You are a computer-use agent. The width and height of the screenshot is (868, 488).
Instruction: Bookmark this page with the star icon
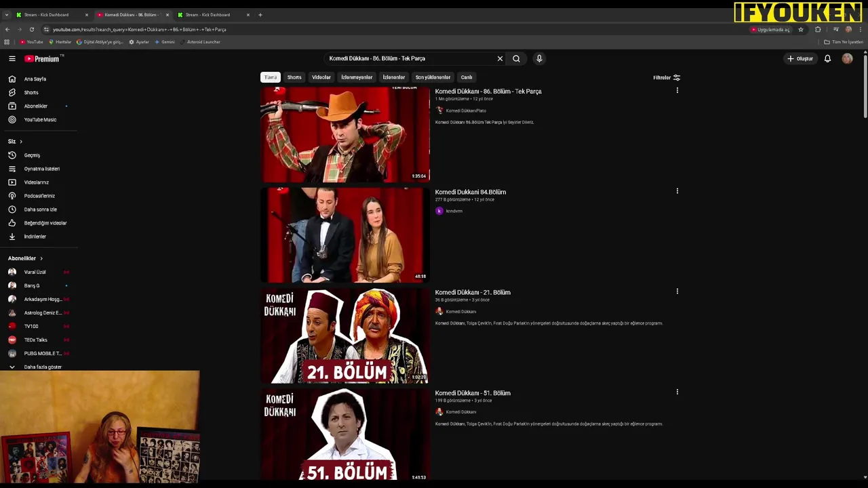(801, 30)
